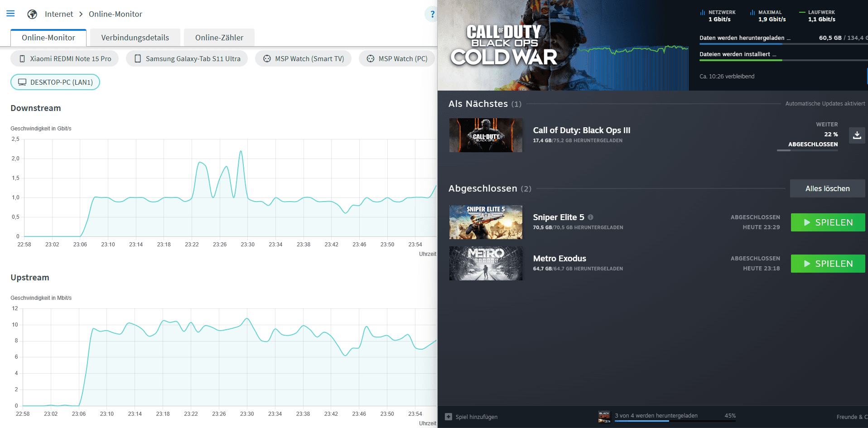Click the Black Ops game icon in Steam footer
This screenshot has width=868, height=428.
(x=604, y=417)
